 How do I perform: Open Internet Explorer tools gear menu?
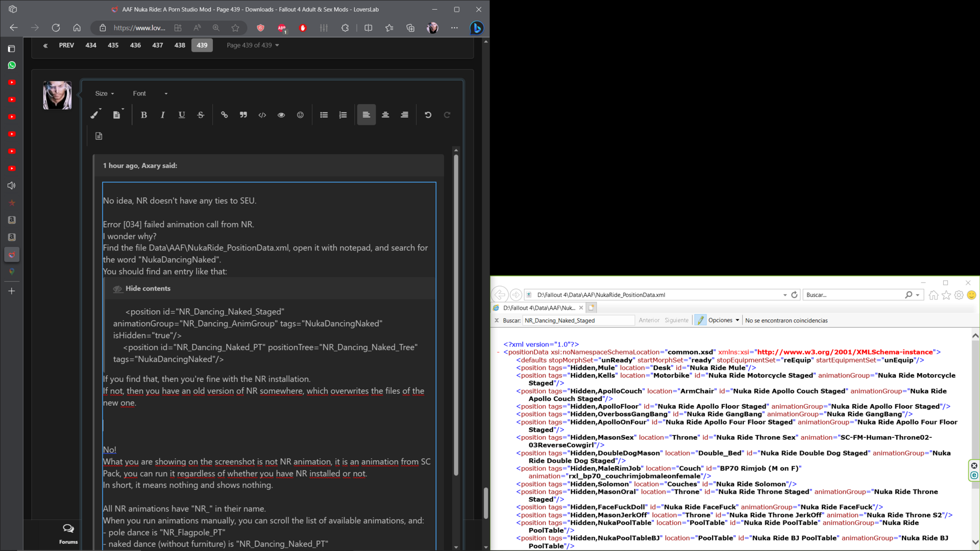tap(959, 295)
